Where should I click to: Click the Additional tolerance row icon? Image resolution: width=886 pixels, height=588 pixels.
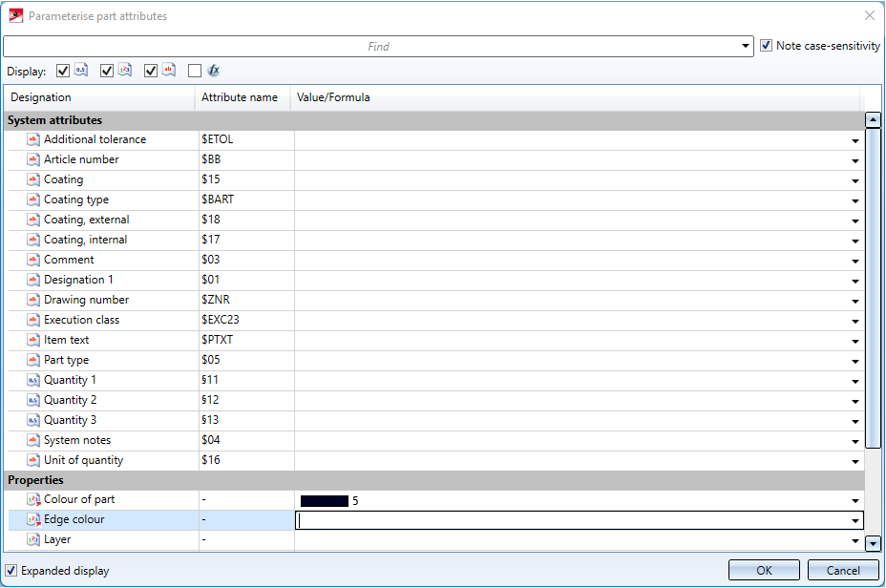(x=33, y=139)
